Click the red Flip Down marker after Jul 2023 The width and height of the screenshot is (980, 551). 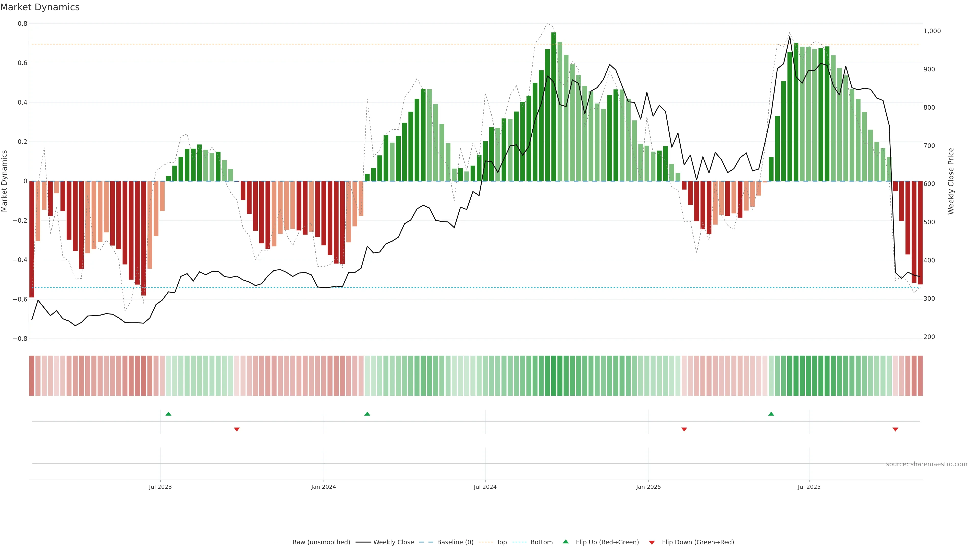pos(237,429)
